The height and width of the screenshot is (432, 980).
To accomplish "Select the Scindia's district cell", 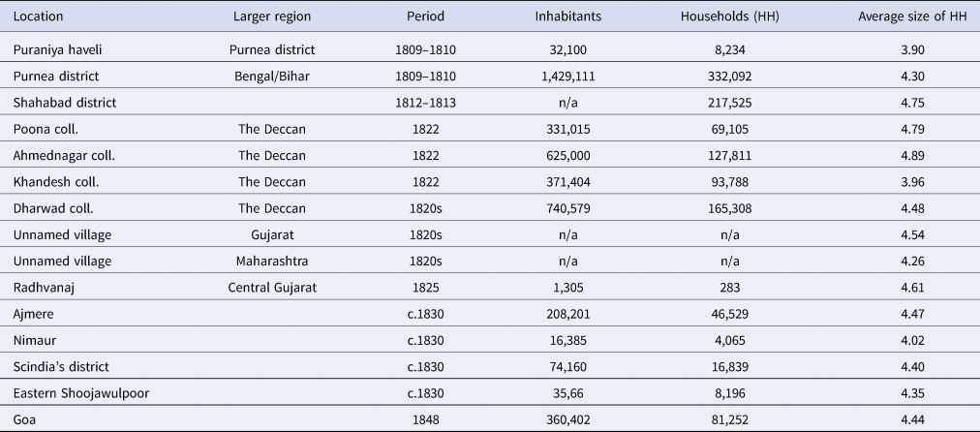I will (x=61, y=367).
